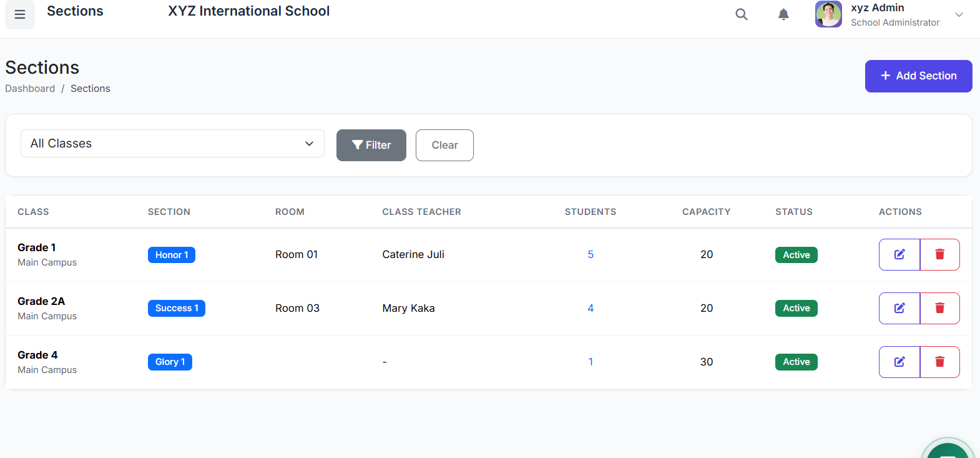The image size is (980, 458).
Task: Click the capacity value 30 for Grade 4
Action: 707,362
